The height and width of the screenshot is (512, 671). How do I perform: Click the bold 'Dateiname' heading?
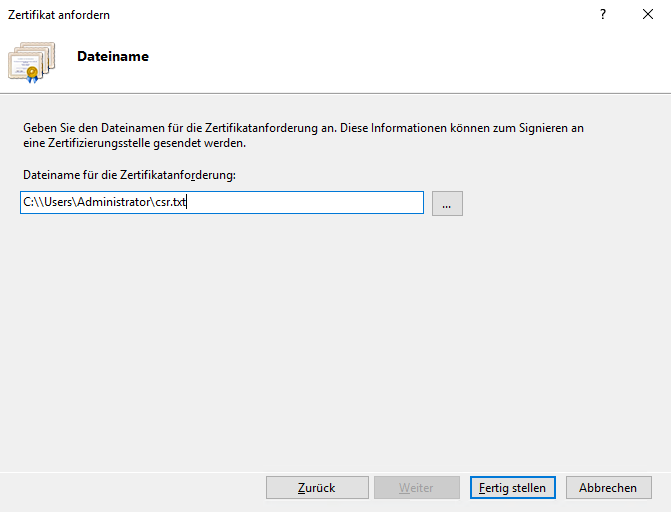(113, 57)
